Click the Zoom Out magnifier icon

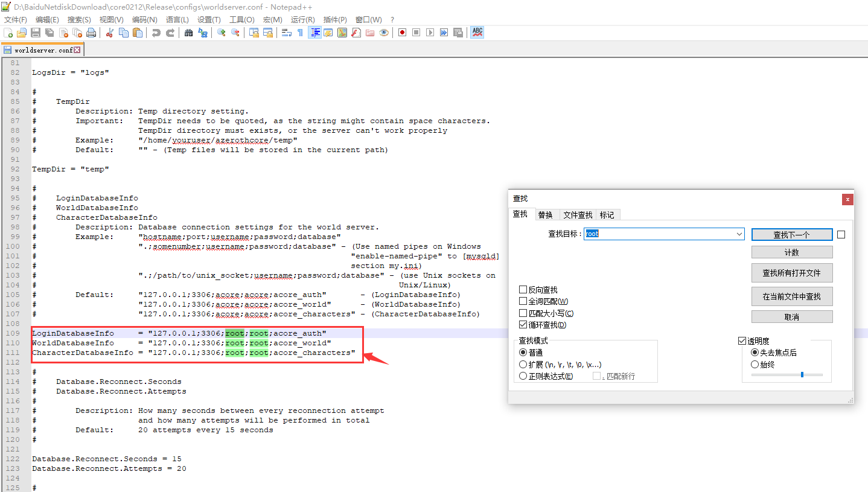coord(235,33)
